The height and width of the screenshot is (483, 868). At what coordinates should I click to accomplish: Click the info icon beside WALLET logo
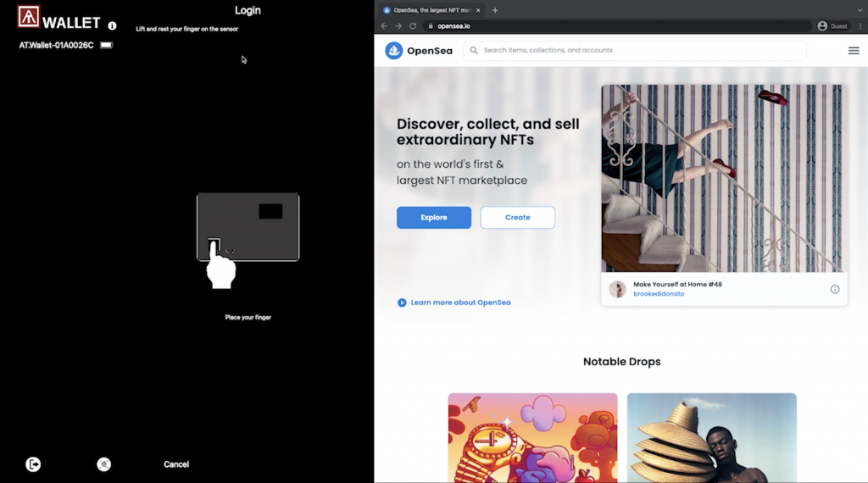point(112,25)
